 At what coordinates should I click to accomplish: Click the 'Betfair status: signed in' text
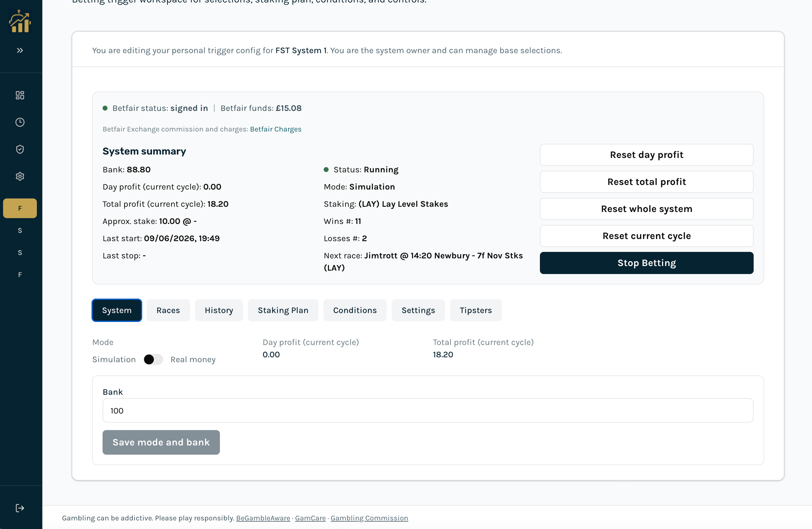160,108
